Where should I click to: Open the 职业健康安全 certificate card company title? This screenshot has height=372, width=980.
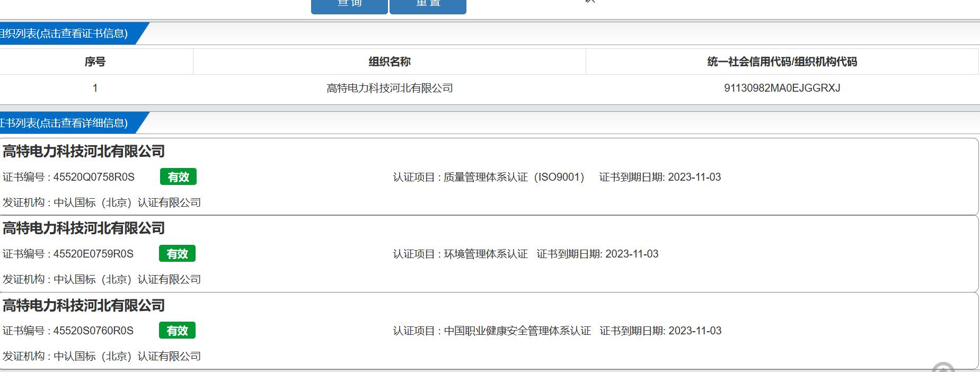point(84,306)
